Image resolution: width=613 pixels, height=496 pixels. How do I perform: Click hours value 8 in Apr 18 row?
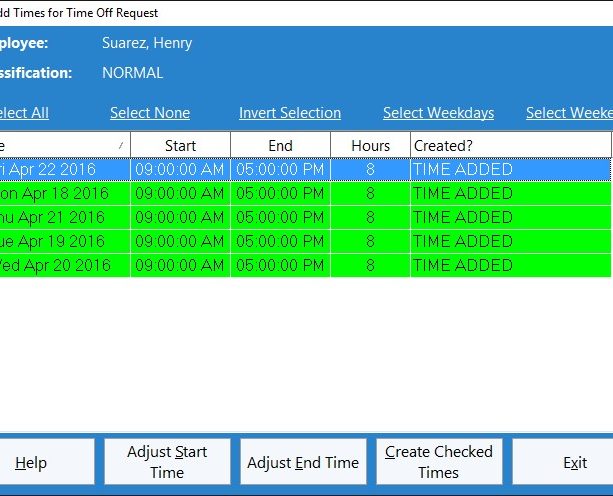[x=370, y=193]
